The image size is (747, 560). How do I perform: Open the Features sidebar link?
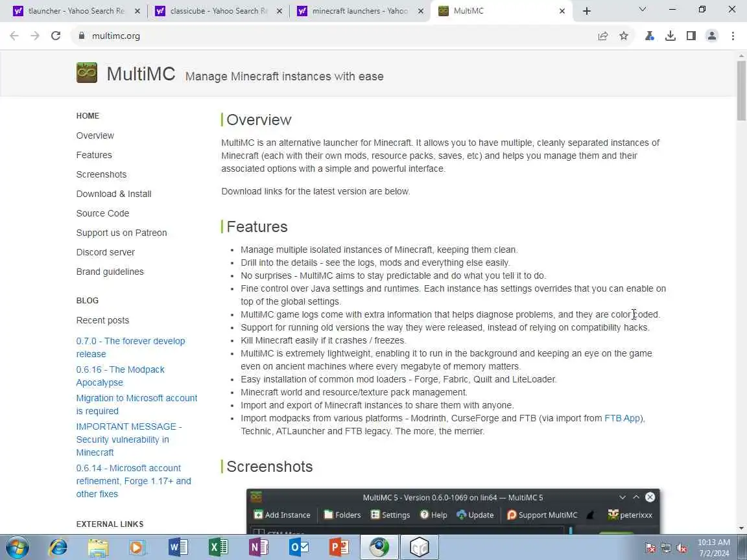pyautogui.click(x=94, y=156)
